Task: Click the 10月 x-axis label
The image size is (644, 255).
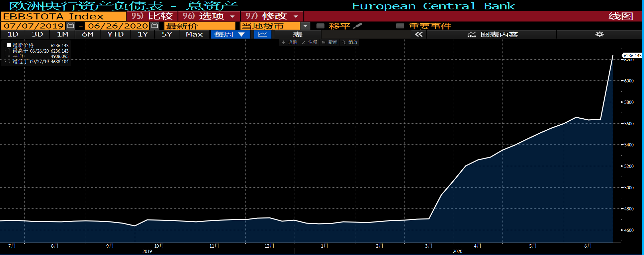Action: (159, 246)
